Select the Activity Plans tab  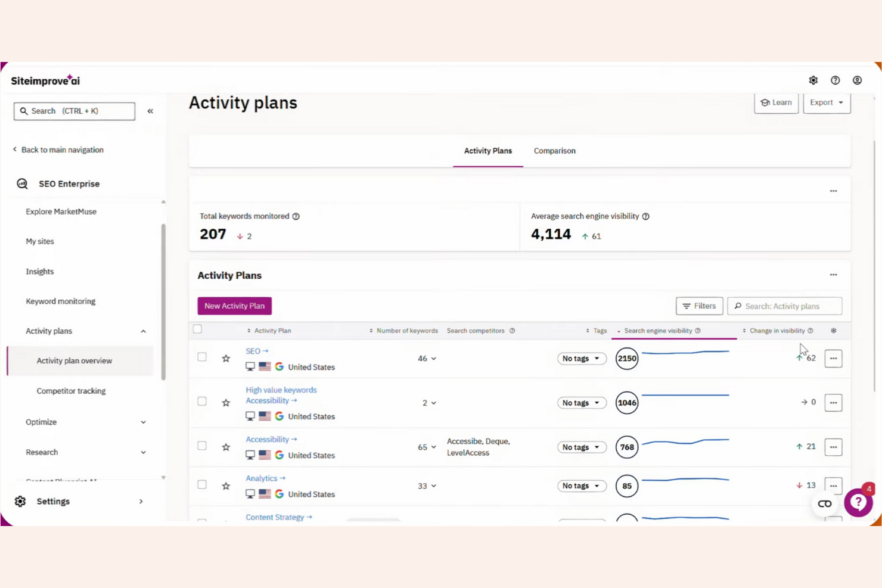[488, 151]
